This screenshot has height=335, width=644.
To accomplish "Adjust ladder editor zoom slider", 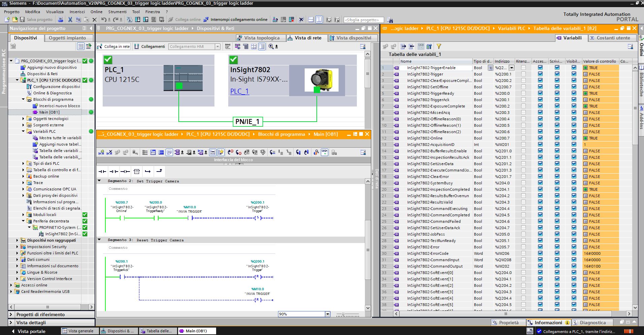I will click(343, 314).
